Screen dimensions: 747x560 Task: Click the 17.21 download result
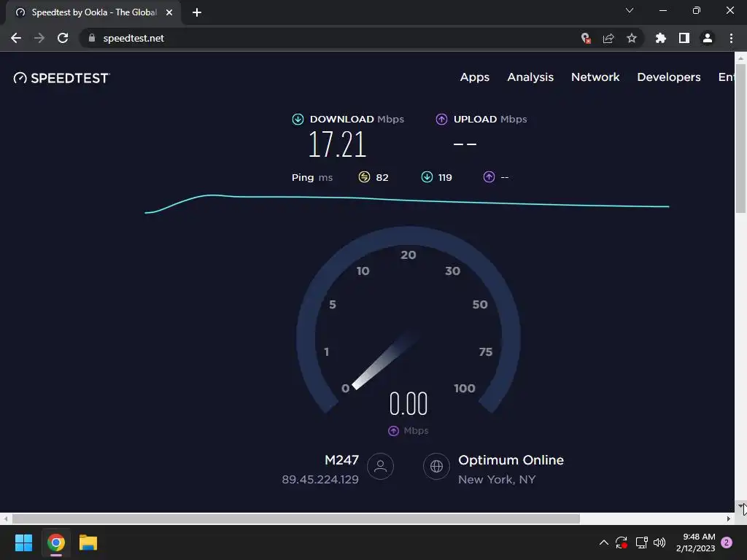tap(337, 144)
